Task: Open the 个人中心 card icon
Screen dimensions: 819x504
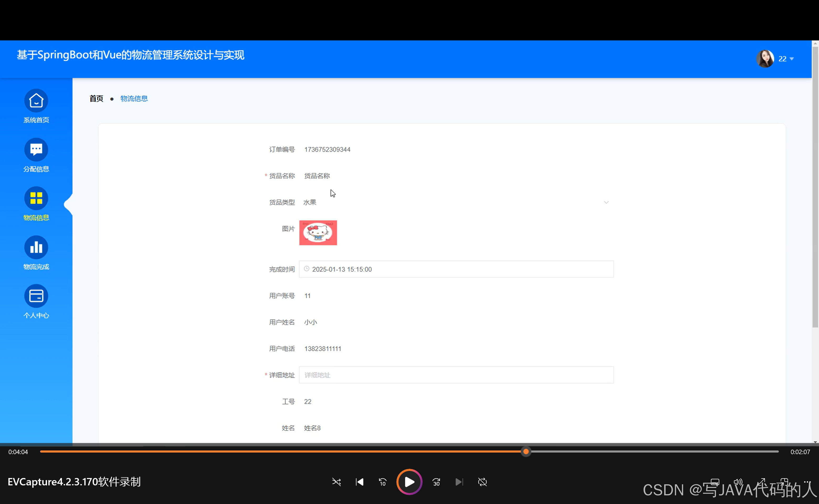Action: click(x=36, y=296)
